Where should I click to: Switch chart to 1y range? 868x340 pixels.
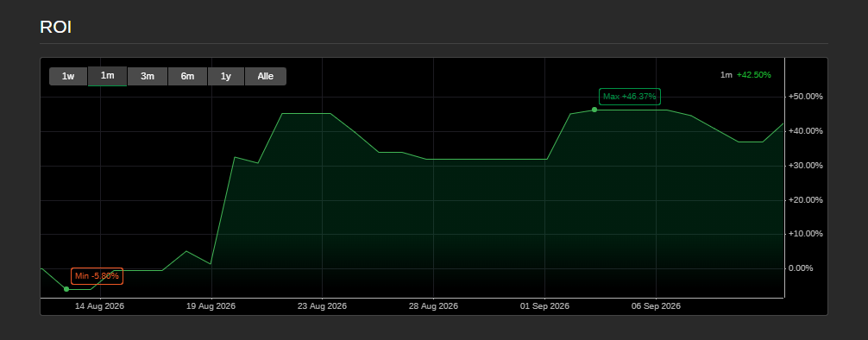pyautogui.click(x=226, y=77)
